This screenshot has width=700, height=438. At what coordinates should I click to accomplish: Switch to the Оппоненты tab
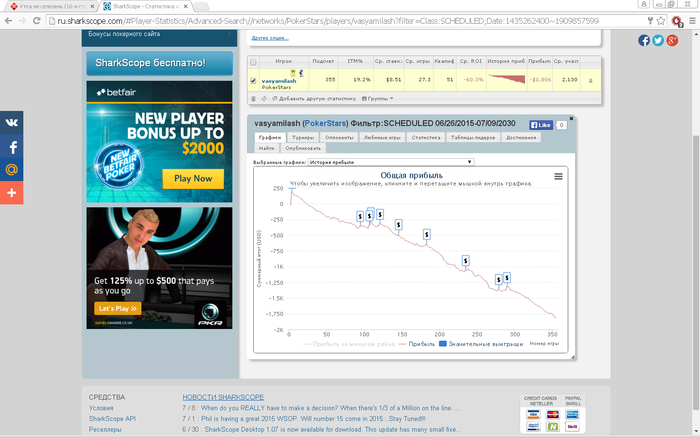tap(339, 138)
